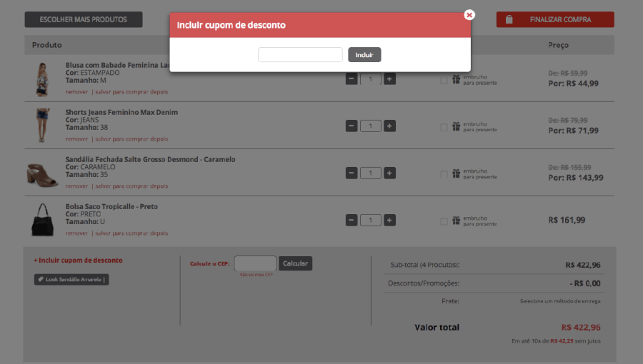Viewport: 643px width, 364px height.
Task: Check gift wrap for Blusa com Babado
Action: pos(444,80)
